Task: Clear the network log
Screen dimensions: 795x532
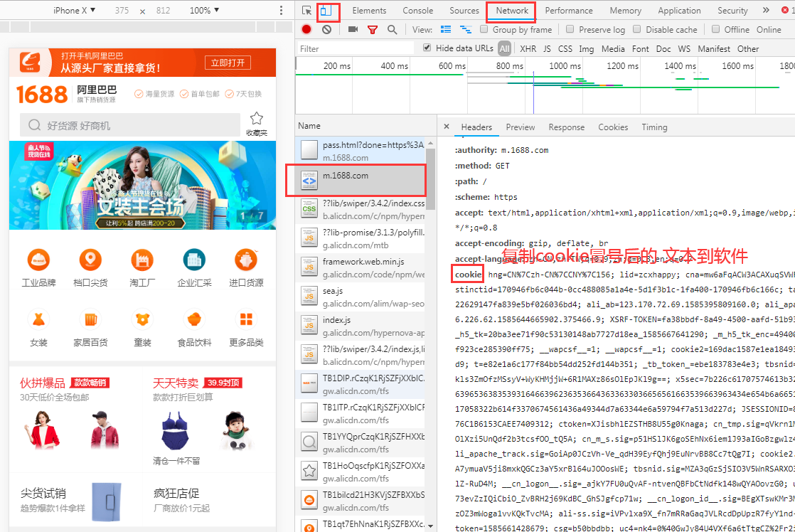Action: coord(326,29)
